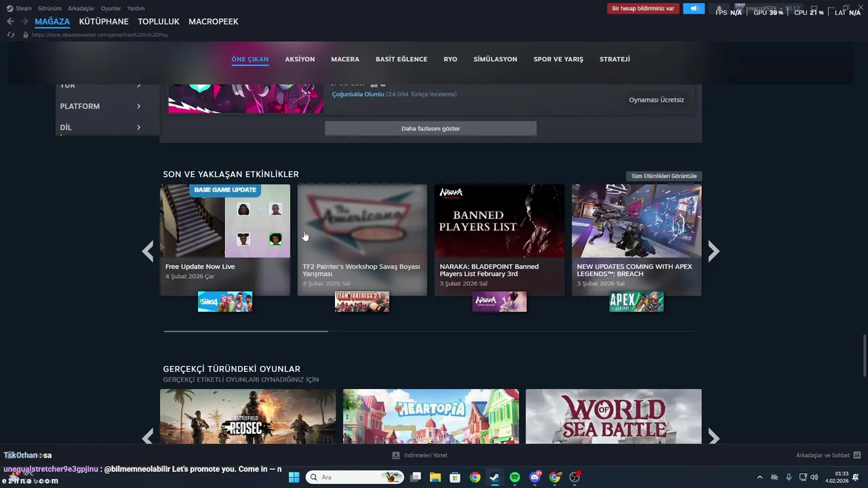Open the Görünüm menu
Image resolution: width=868 pixels, height=488 pixels.
pos(50,9)
